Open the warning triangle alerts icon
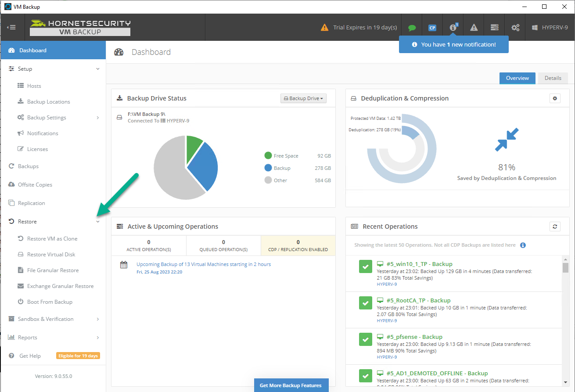The image size is (575, 392). click(474, 28)
